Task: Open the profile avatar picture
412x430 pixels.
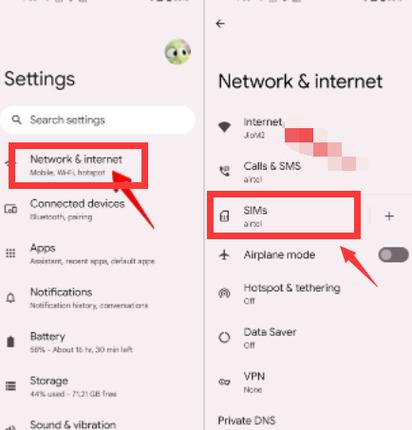Action: point(178,52)
